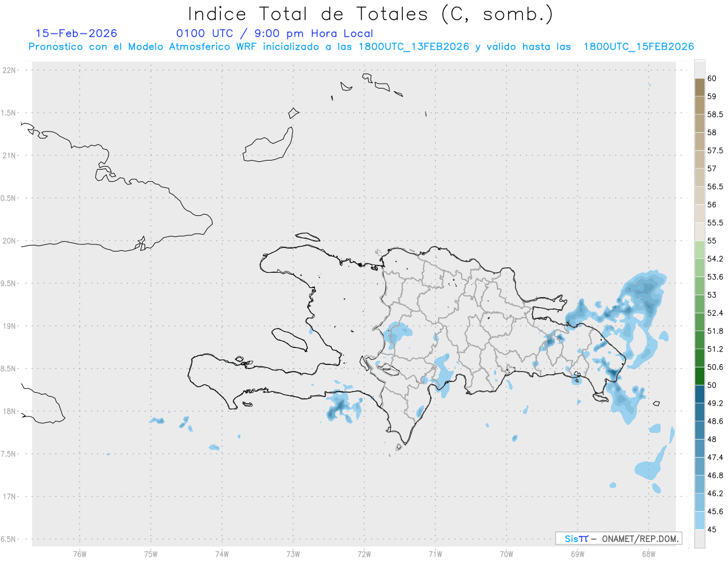
Task: Click the color bar value "55"
Action: [712, 241]
